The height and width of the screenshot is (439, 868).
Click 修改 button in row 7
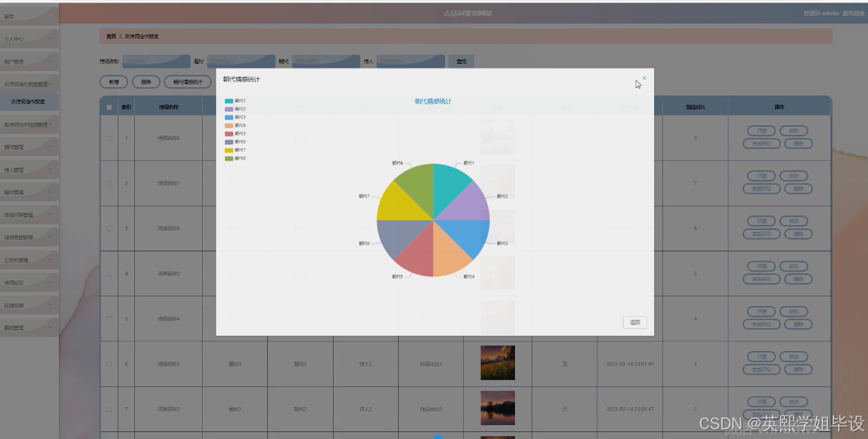click(x=793, y=402)
